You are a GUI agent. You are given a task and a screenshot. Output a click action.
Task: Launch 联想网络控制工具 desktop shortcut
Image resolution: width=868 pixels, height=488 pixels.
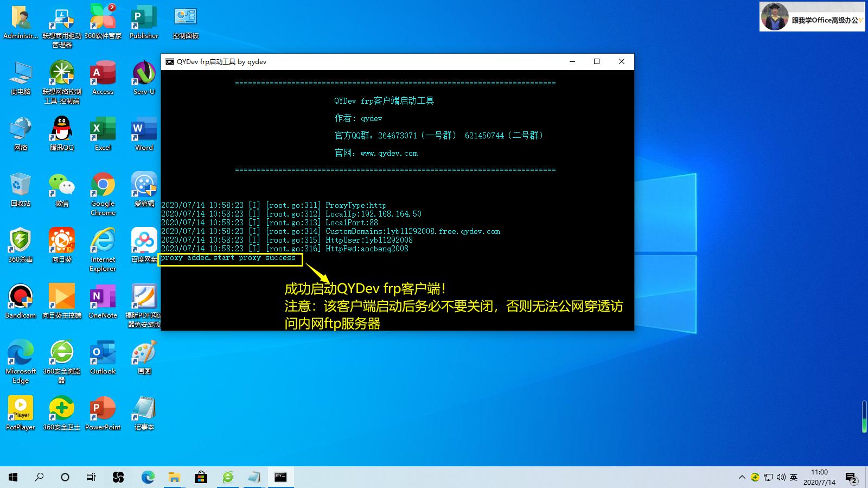coord(62,83)
